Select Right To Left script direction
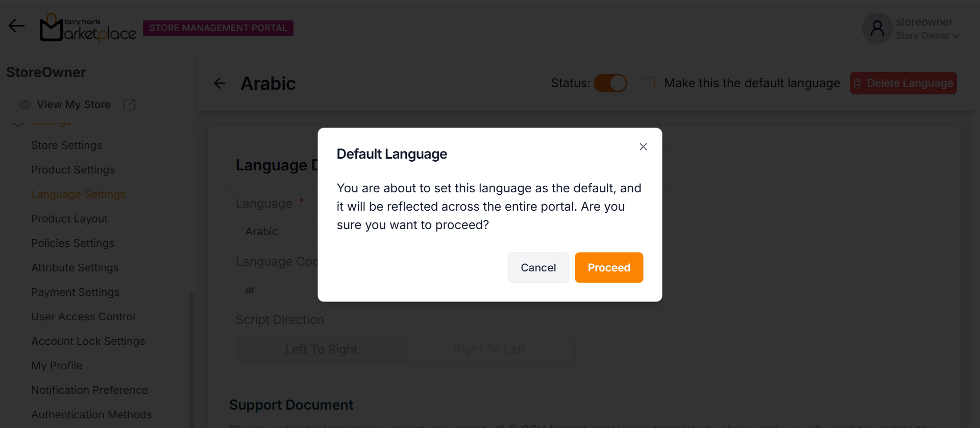The width and height of the screenshot is (980, 428). (x=489, y=349)
